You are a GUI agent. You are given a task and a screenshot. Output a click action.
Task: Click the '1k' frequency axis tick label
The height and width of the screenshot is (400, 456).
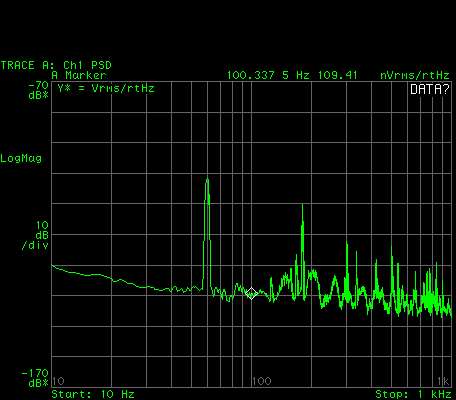(x=443, y=381)
